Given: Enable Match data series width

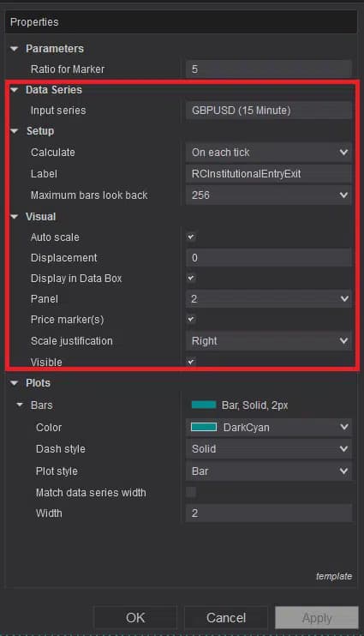Looking at the screenshot, I should [x=191, y=492].
